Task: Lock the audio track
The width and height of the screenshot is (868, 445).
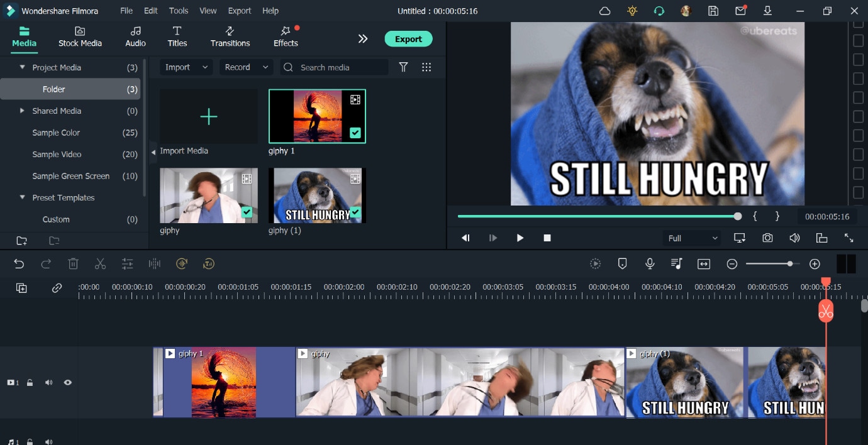Action: (x=30, y=442)
